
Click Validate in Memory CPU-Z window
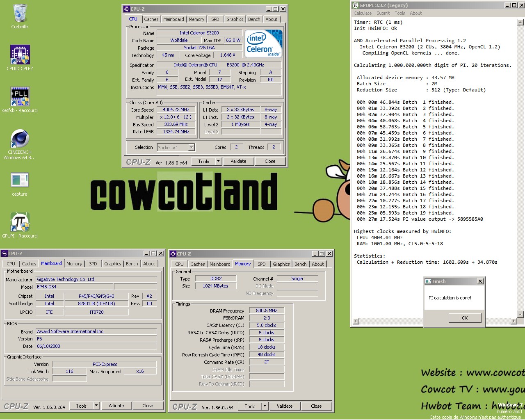285,406
